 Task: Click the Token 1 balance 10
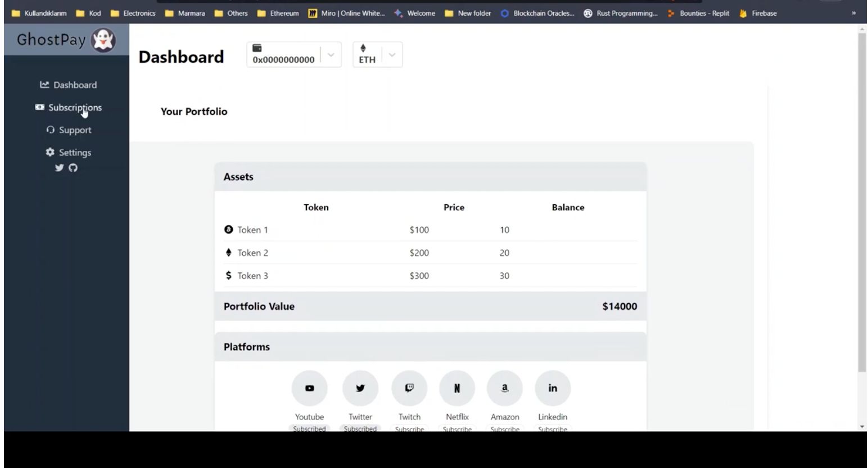pyautogui.click(x=504, y=229)
